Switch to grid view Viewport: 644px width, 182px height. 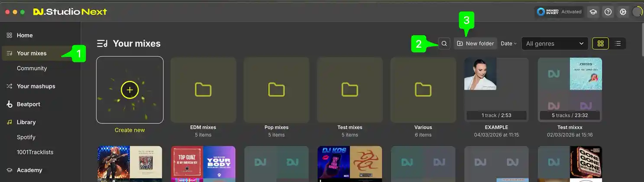point(600,43)
